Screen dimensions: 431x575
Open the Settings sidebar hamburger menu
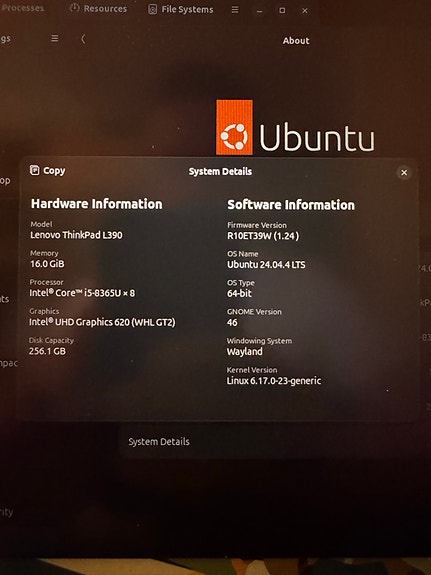coord(55,38)
